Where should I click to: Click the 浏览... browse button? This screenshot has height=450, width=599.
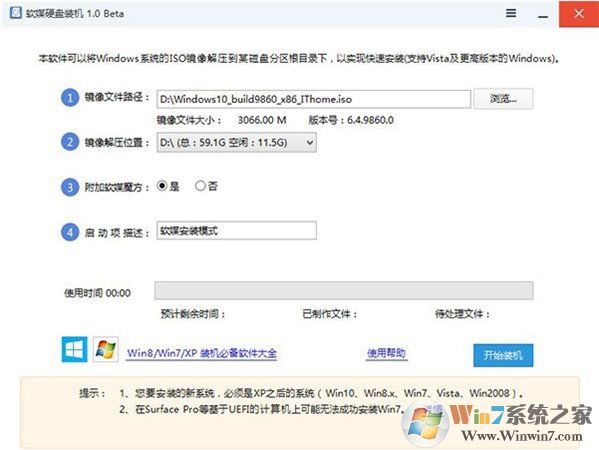[503, 99]
